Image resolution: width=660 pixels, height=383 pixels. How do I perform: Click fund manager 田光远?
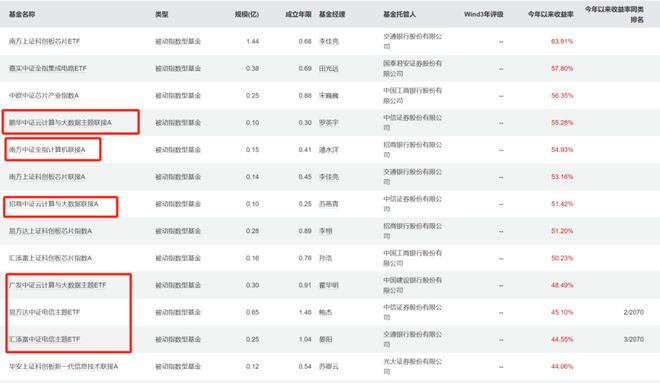tap(329, 68)
